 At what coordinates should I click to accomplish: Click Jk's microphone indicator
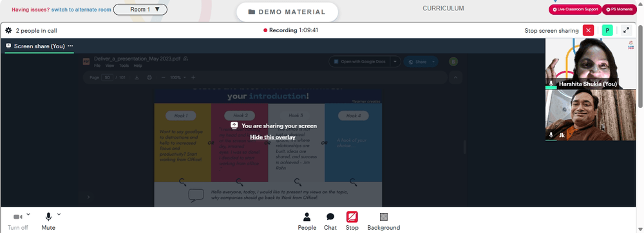tap(551, 135)
